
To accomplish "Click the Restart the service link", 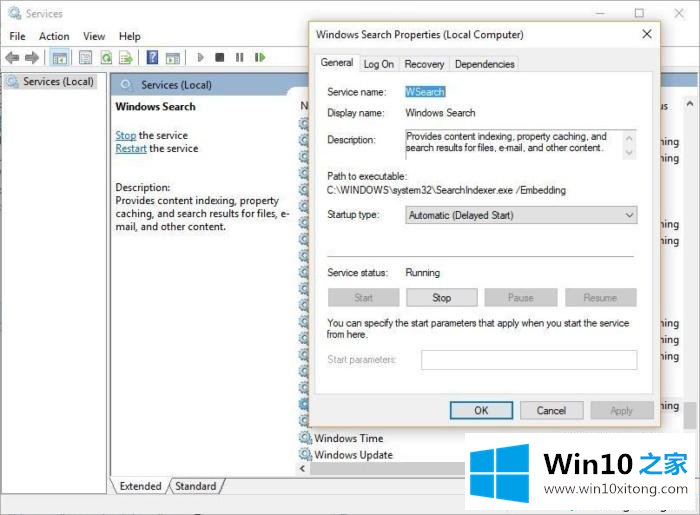I will pyautogui.click(x=131, y=149).
